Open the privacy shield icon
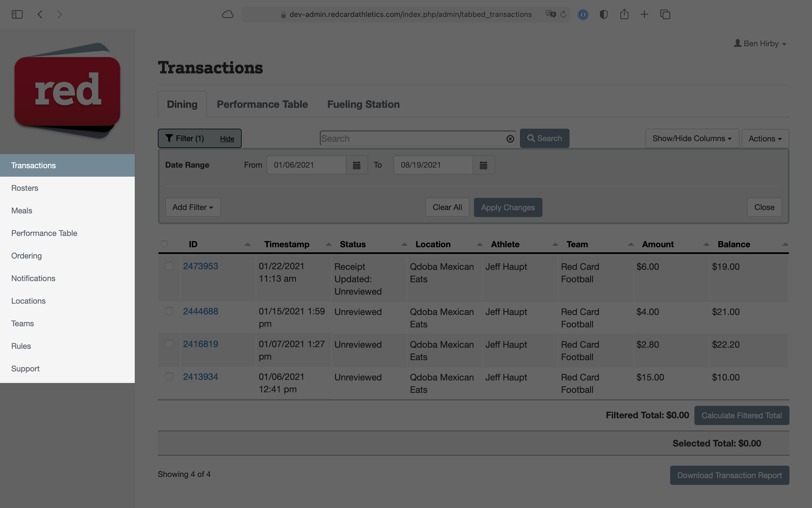The image size is (812, 508). (604, 14)
